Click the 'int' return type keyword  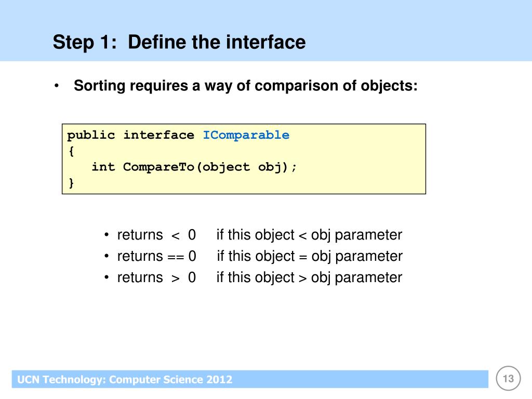tap(103, 167)
